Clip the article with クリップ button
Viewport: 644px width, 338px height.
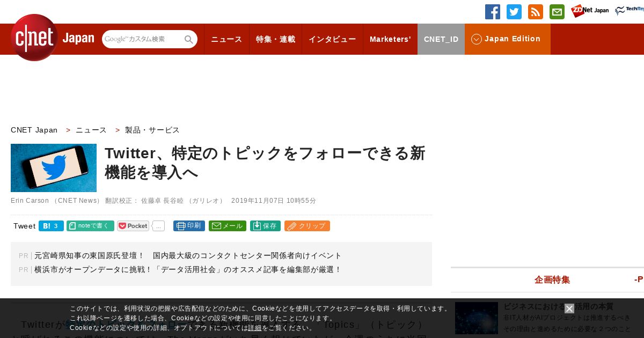point(307,226)
